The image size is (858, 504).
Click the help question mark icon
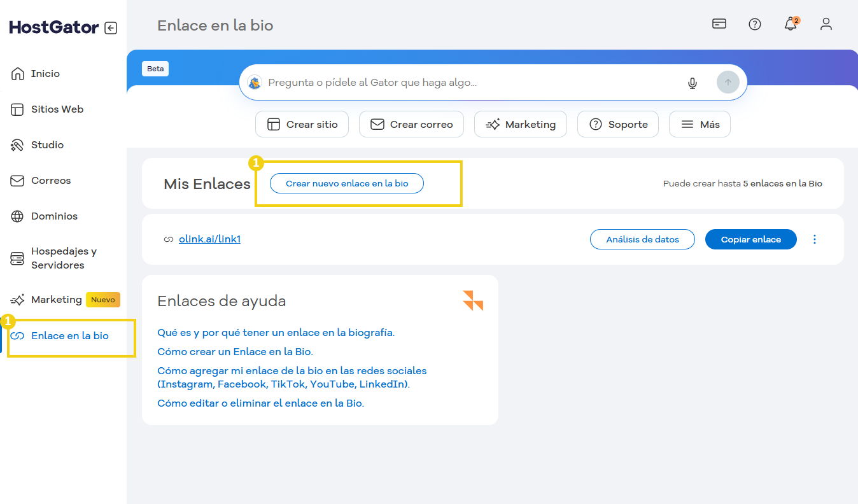coord(755,24)
